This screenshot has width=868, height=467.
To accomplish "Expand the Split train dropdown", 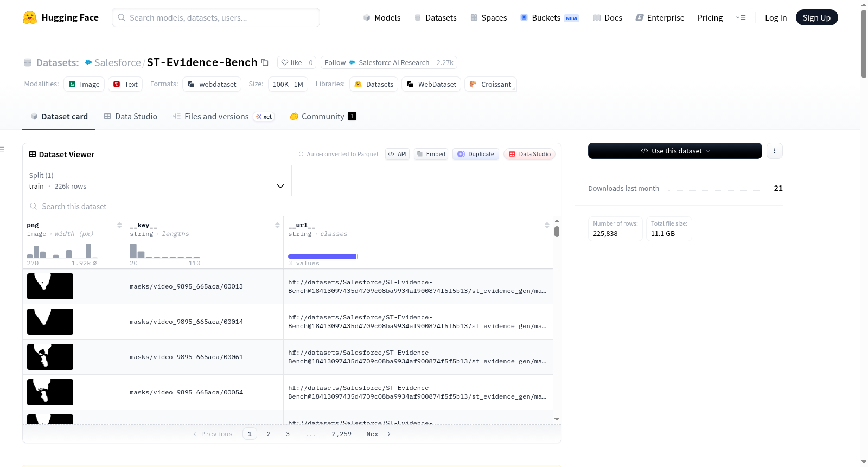I will coord(157,181).
